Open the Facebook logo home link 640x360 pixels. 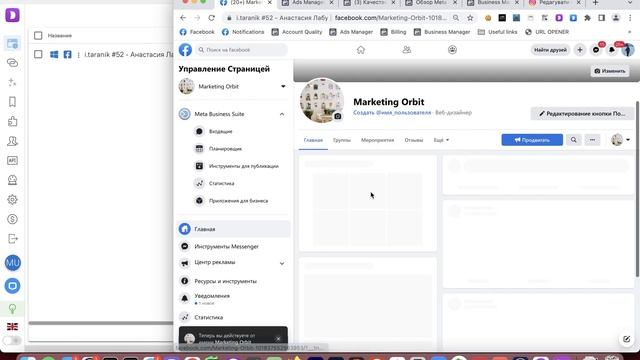[x=185, y=50]
